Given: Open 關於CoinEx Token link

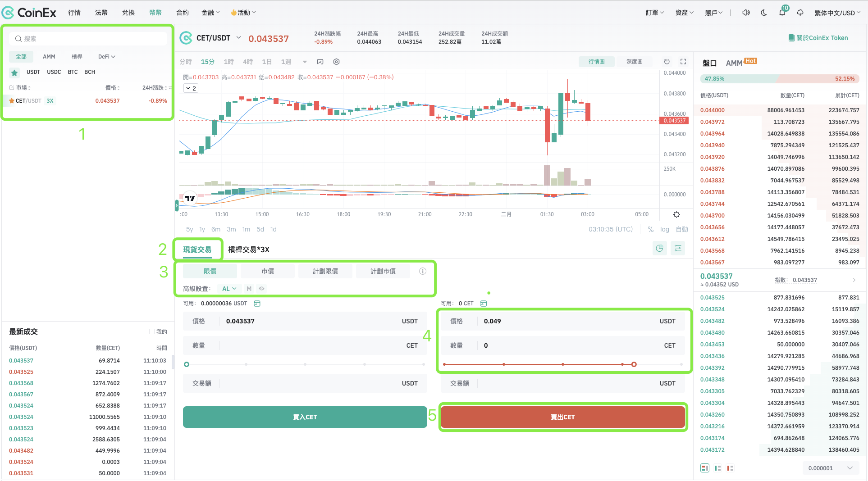Looking at the screenshot, I should (x=818, y=38).
